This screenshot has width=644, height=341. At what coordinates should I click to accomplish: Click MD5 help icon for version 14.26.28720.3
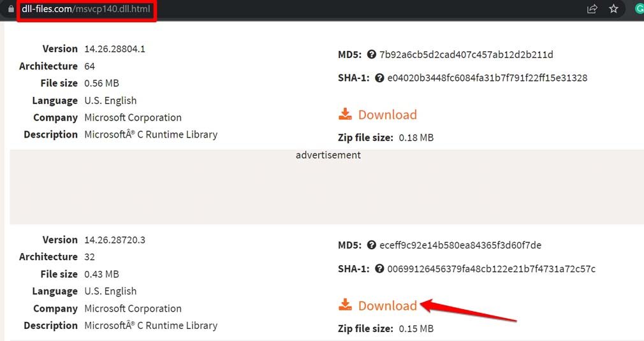372,245
